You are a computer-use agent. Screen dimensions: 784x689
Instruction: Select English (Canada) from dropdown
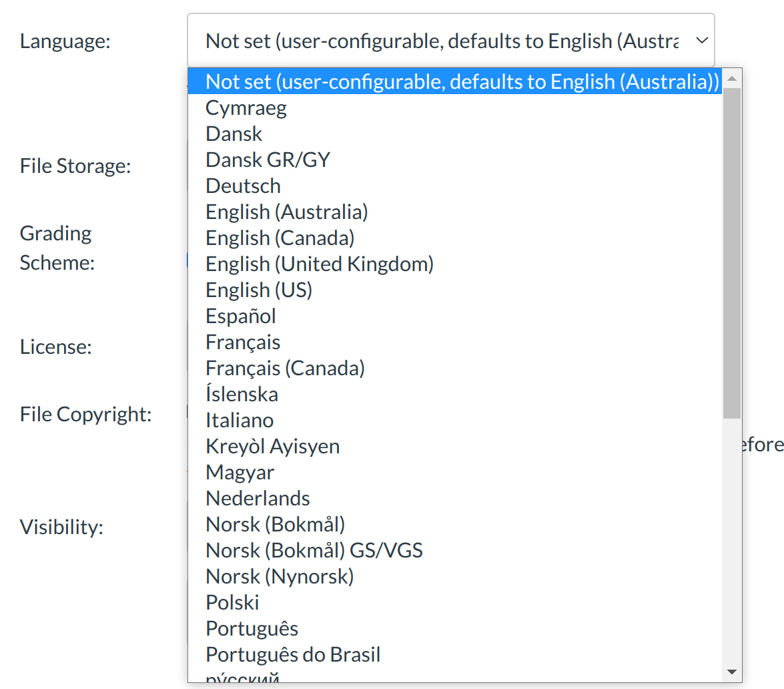point(280,238)
